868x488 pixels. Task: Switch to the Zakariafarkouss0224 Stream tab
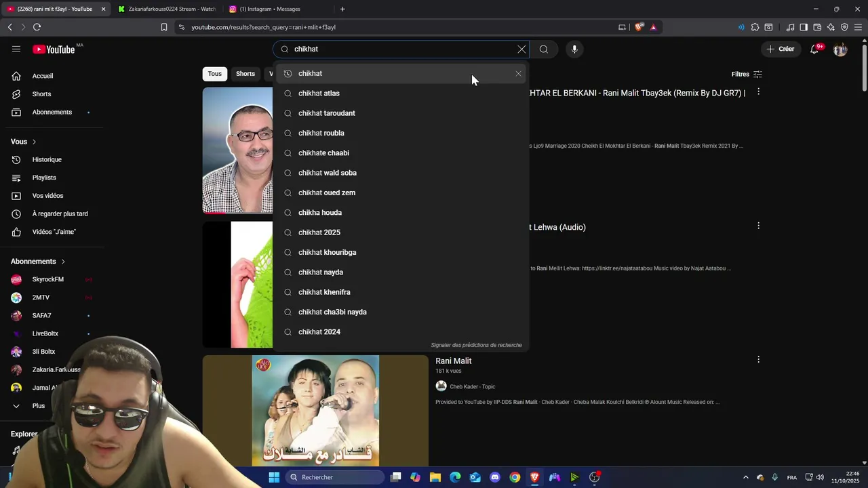[167, 9]
